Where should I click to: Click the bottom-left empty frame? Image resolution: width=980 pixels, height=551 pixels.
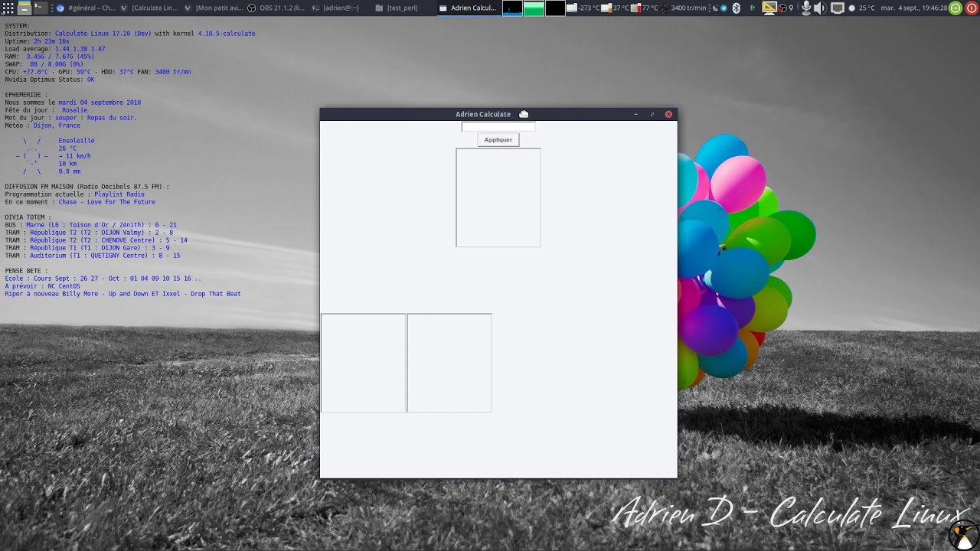[x=364, y=363]
